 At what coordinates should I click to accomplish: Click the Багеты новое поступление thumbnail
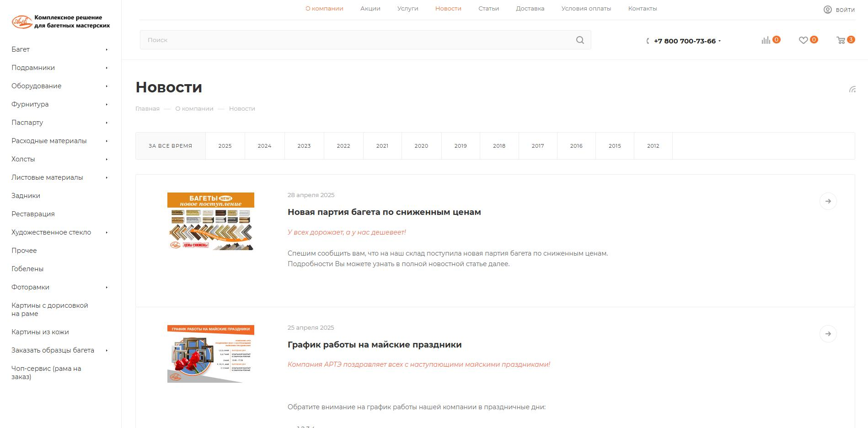[x=211, y=221]
